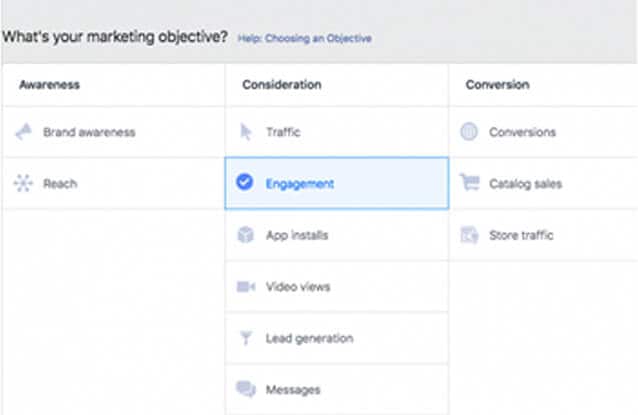Select the Awareness column header

(49, 85)
